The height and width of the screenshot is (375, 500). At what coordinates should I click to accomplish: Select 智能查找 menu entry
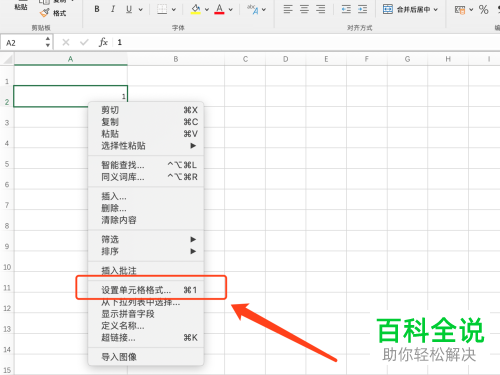pyautogui.click(x=146, y=165)
